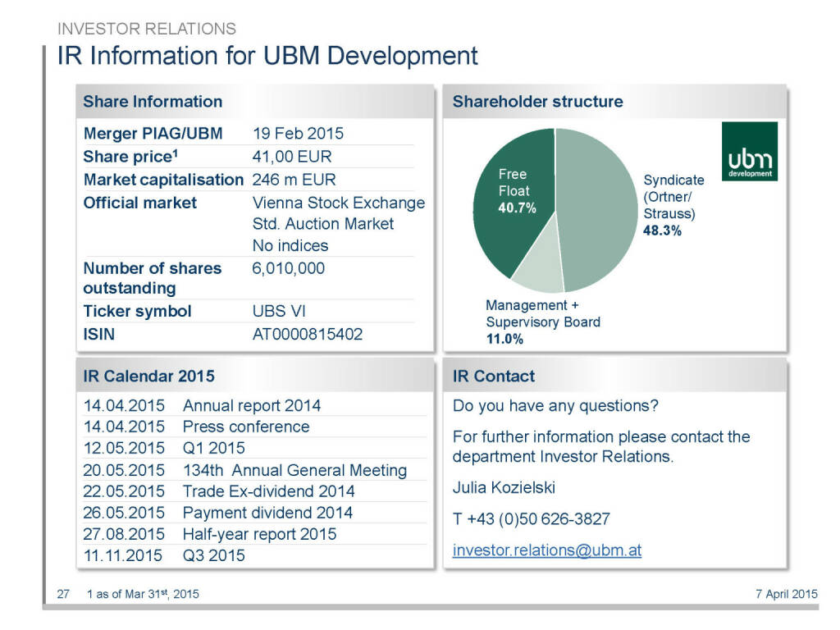Screen dimensions: 840x630
Task: Select the IR Calendar 2015 header
Action: click(148, 377)
